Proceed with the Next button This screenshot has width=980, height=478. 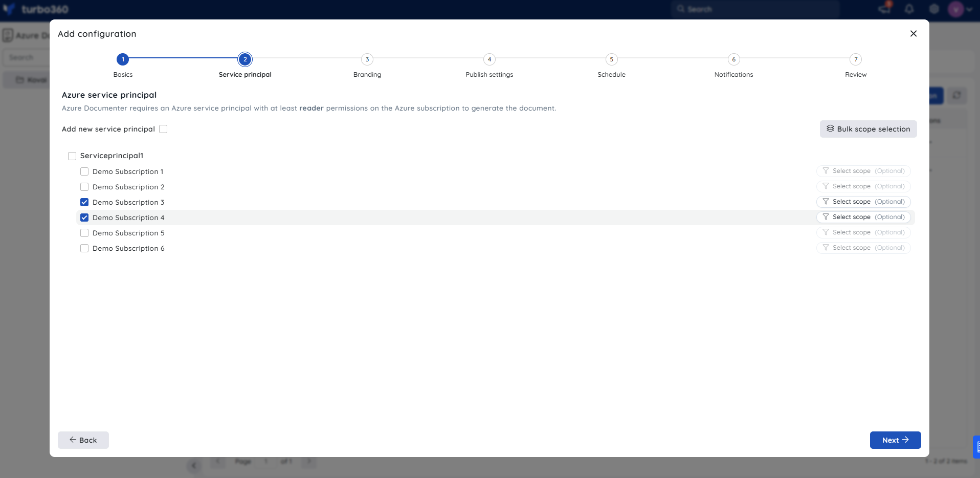(x=896, y=440)
